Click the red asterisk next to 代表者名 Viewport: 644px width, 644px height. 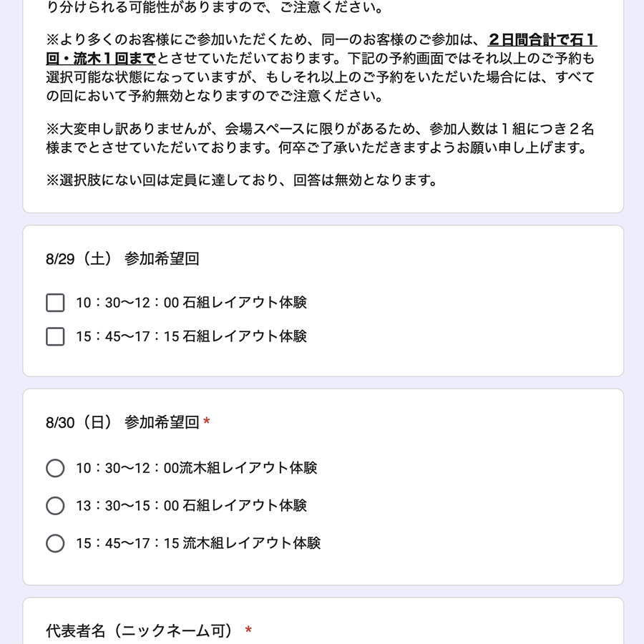click(x=248, y=629)
